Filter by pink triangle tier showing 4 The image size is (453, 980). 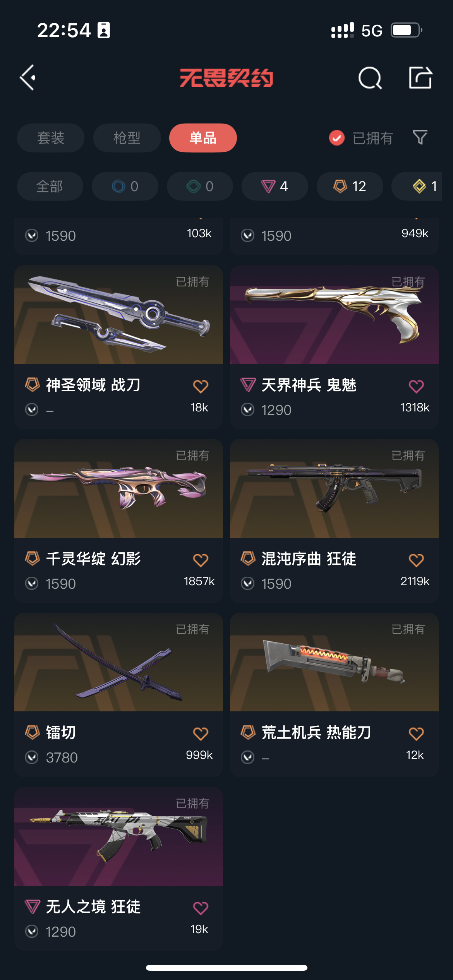pyautogui.click(x=275, y=186)
